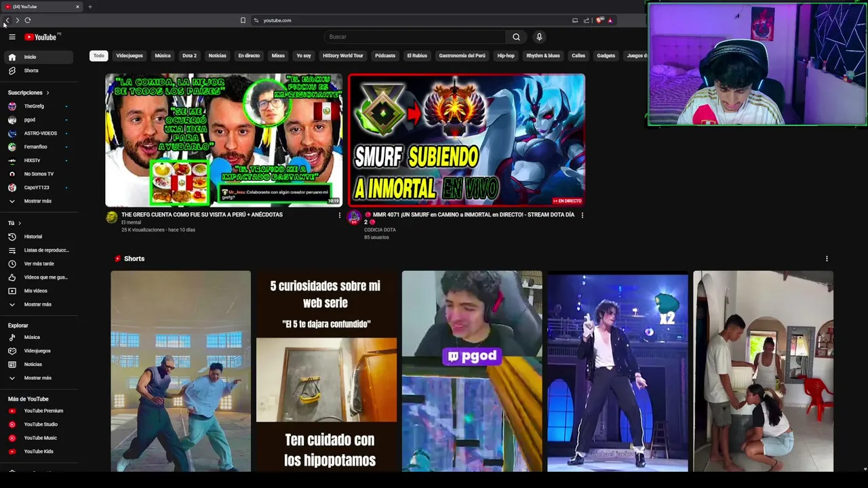Open 5 curiosidades sobre mi web serie Short
868x488 pixels.
pyautogui.click(x=326, y=371)
